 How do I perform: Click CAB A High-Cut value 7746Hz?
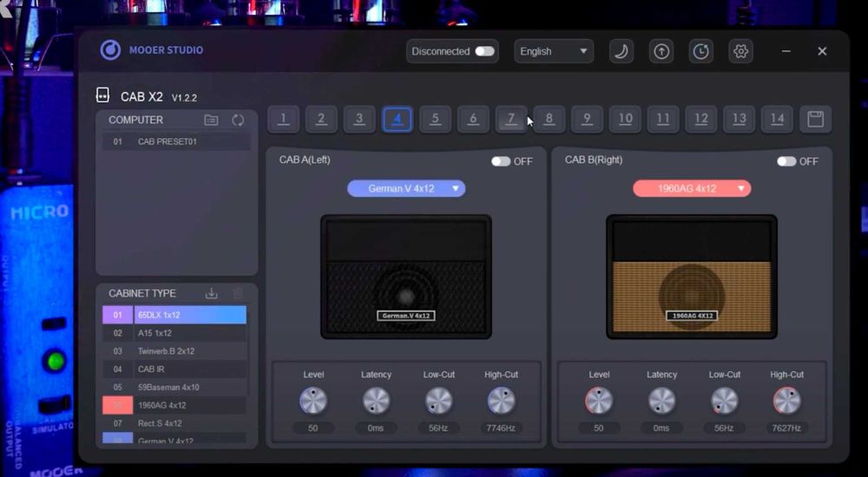point(501,428)
